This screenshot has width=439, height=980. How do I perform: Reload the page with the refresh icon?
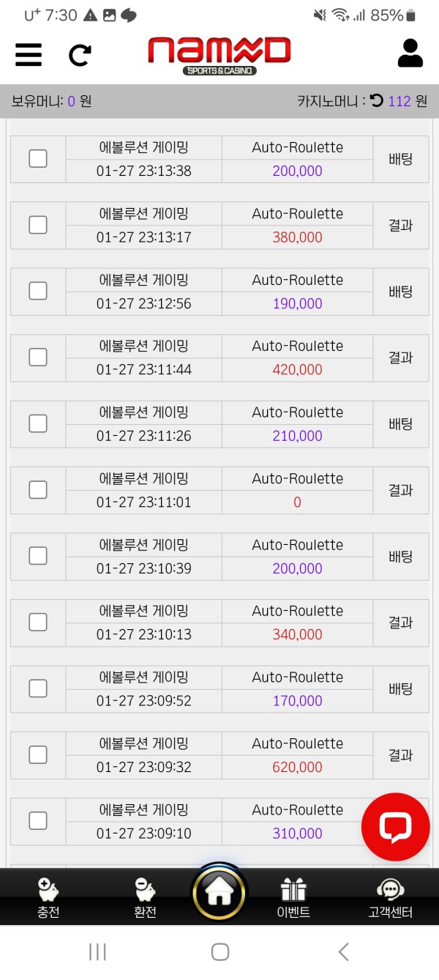click(80, 56)
